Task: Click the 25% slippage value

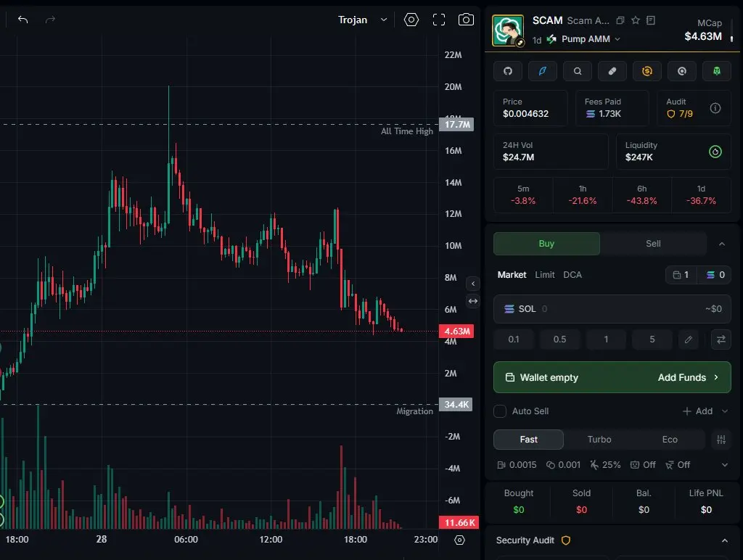Action: (x=605, y=465)
